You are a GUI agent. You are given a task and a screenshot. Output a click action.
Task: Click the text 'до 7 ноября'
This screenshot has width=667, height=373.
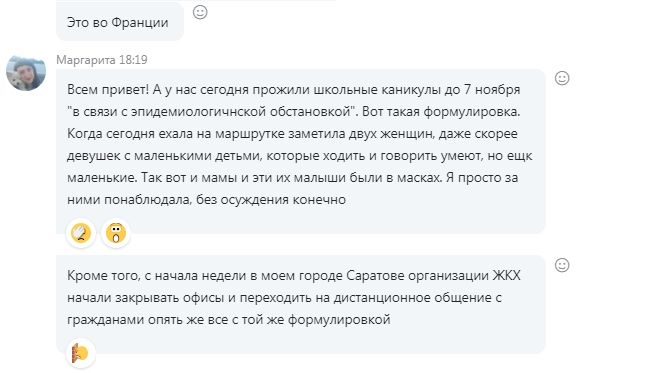tap(485, 90)
